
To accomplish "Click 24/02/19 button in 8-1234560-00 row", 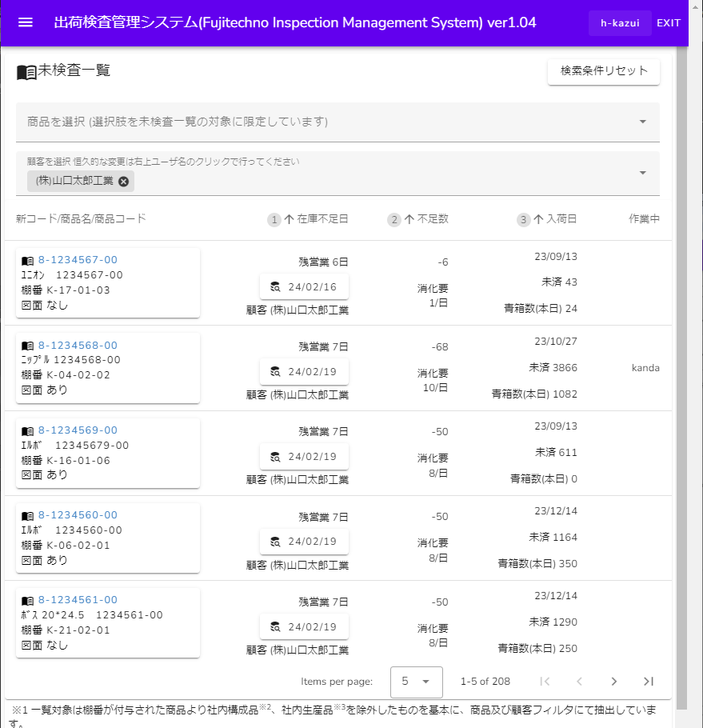I will click(304, 542).
